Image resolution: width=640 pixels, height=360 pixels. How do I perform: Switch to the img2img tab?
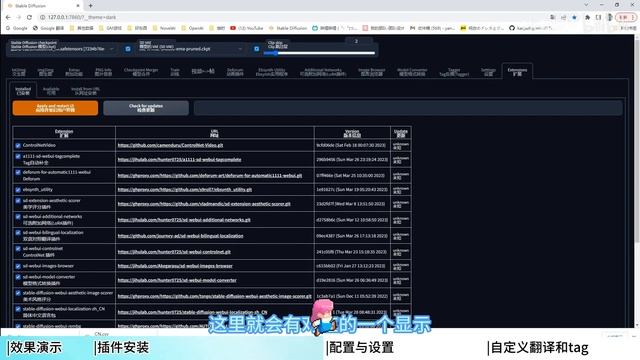pyautogui.click(x=45, y=72)
